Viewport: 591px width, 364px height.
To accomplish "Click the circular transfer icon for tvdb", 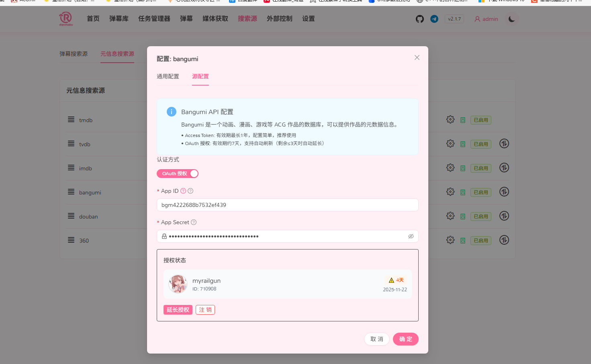I will pos(504,143).
